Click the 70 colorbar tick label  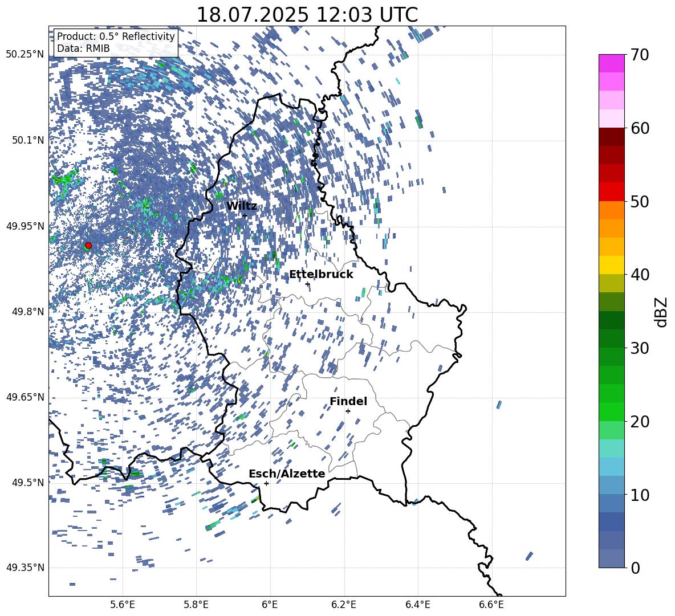click(640, 55)
